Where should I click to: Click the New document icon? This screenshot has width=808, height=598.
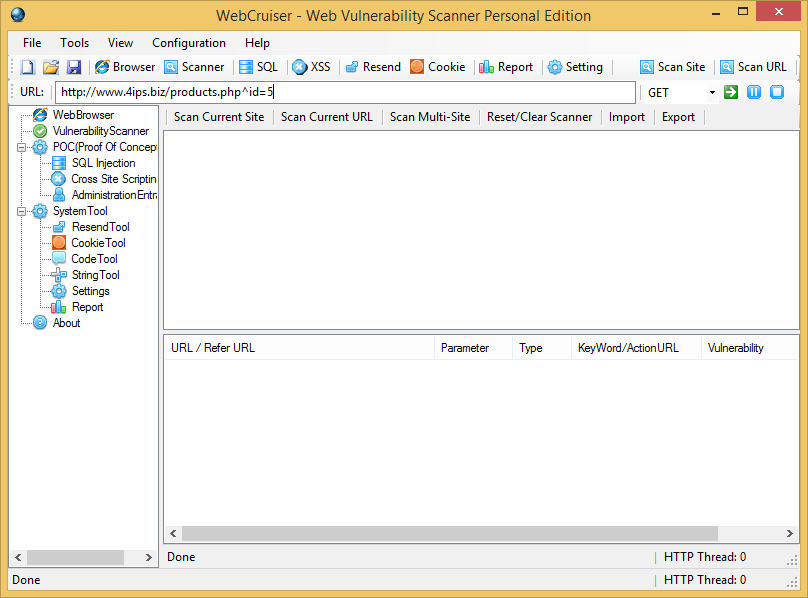28,67
